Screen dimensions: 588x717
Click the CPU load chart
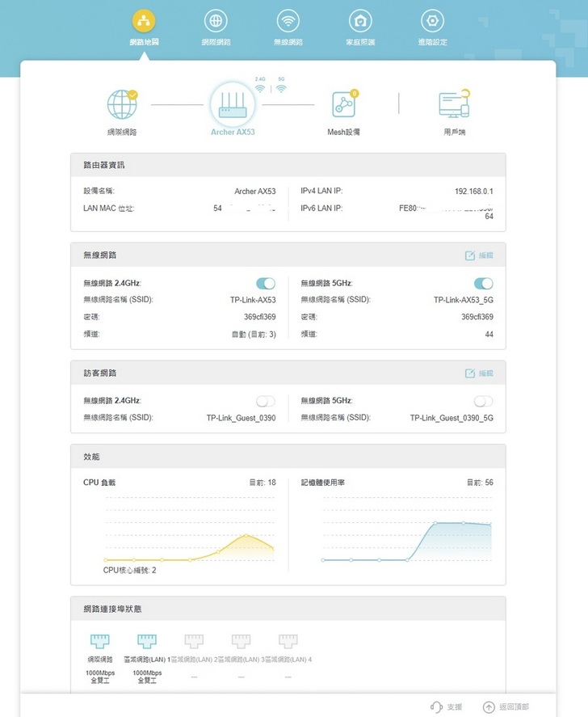(189, 529)
